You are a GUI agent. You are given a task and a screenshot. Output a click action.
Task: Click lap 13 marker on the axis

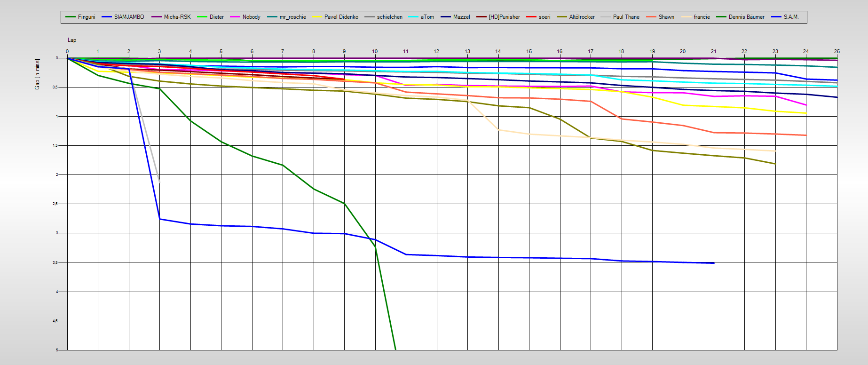(467, 51)
